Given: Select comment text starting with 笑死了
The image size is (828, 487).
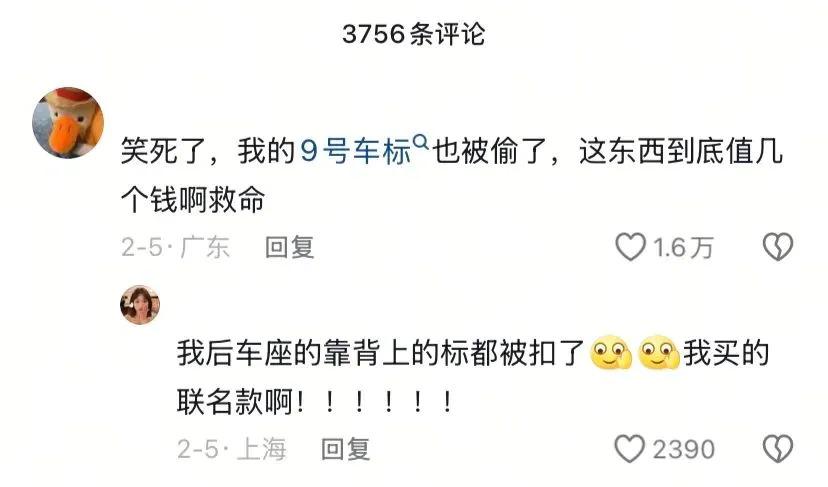Looking at the screenshot, I should (x=451, y=175).
